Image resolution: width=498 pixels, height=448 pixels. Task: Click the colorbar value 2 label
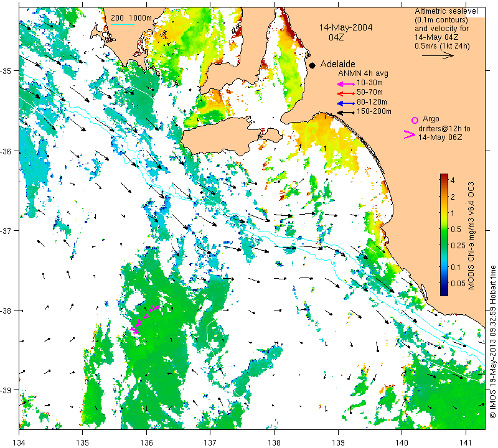453,197
